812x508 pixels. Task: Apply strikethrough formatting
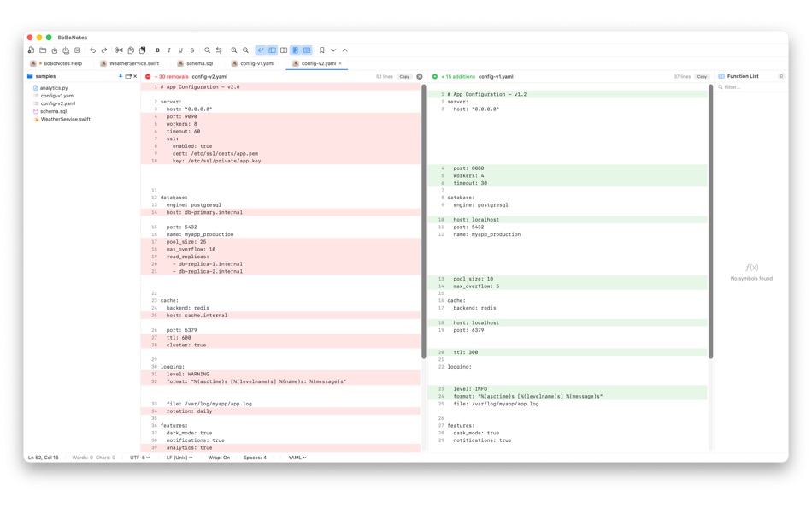(191, 50)
